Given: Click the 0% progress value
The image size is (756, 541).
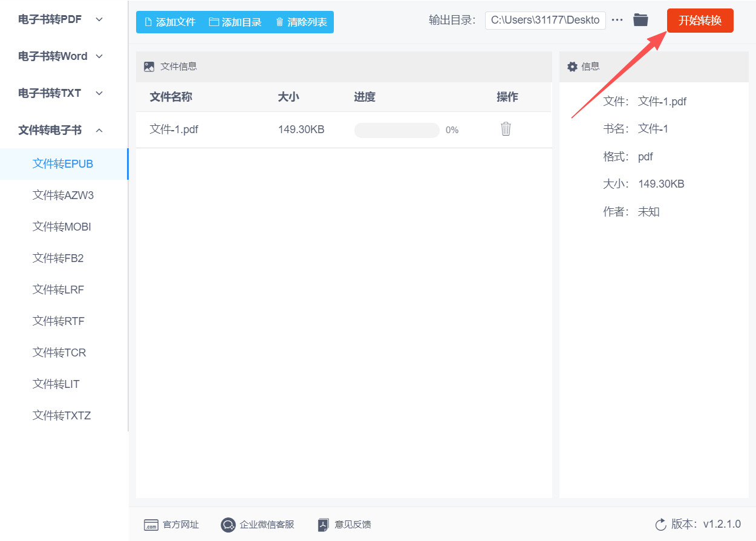Looking at the screenshot, I should pyautogui.click(x=452, y=130).
